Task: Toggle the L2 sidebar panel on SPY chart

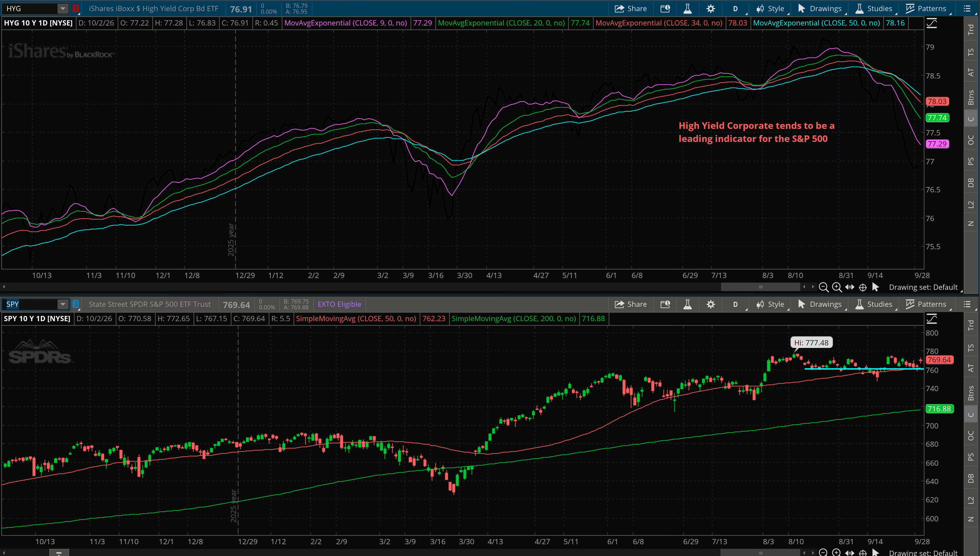Action: 971,500
